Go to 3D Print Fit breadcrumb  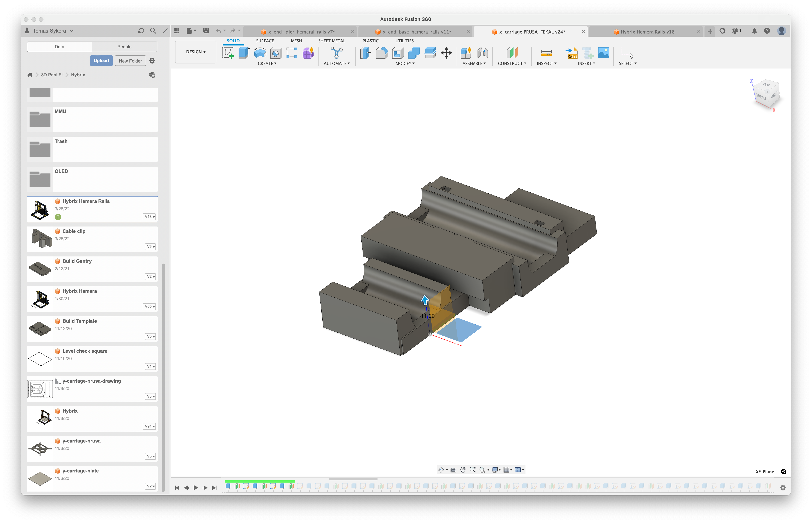click(x=52, y=75)
